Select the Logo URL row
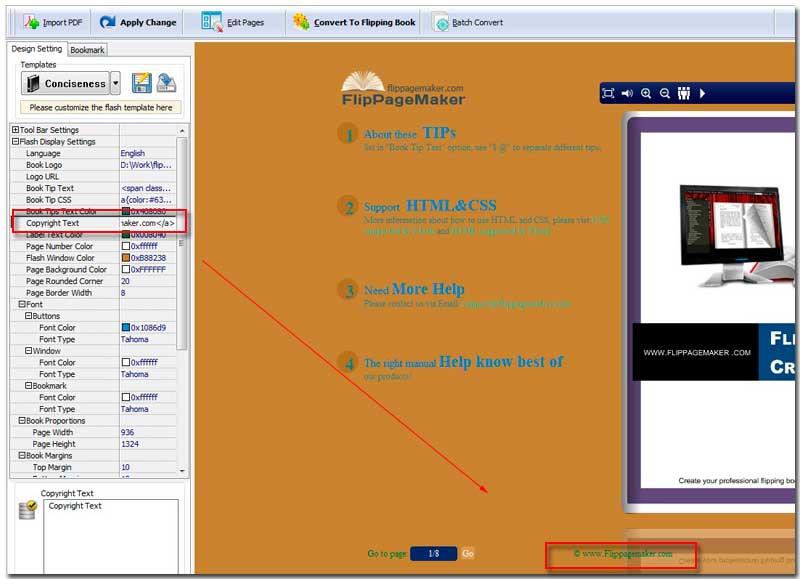800x579 pixels. click(93, 177)
